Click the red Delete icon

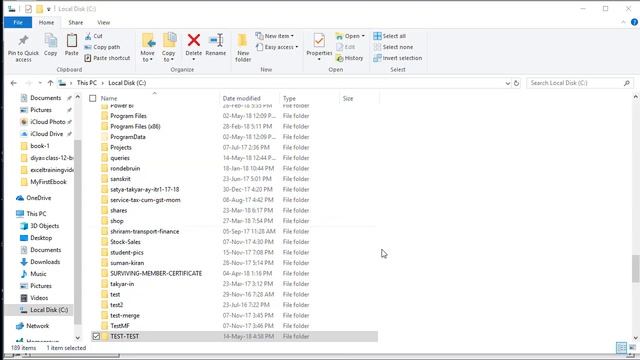click(x=193, y=40)
